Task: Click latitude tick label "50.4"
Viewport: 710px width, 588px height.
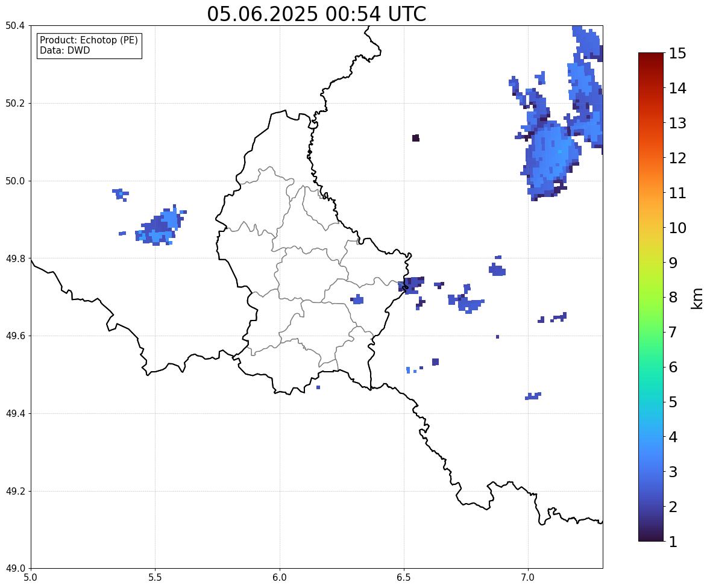Action: (x=15, y=26)
